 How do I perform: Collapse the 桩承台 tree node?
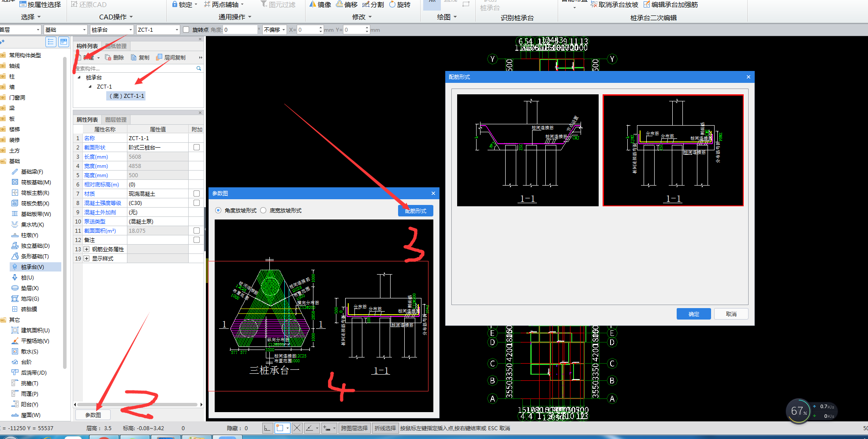pos(79,77)
